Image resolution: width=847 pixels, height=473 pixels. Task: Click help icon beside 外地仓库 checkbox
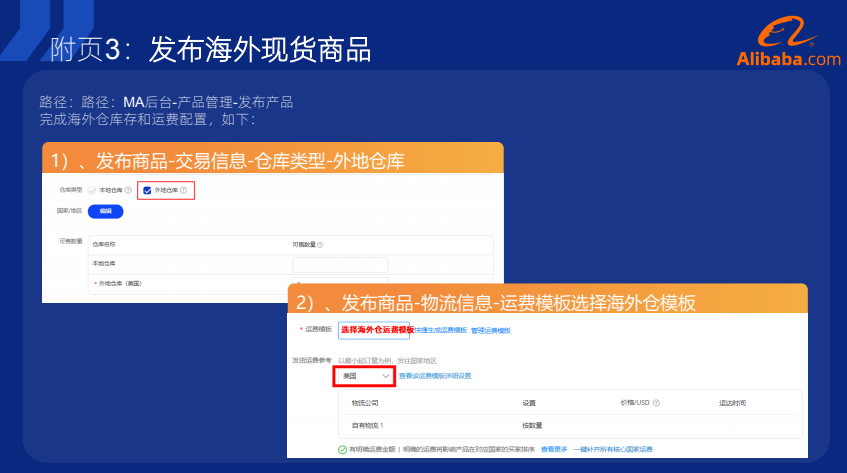(x=183, y=190)
